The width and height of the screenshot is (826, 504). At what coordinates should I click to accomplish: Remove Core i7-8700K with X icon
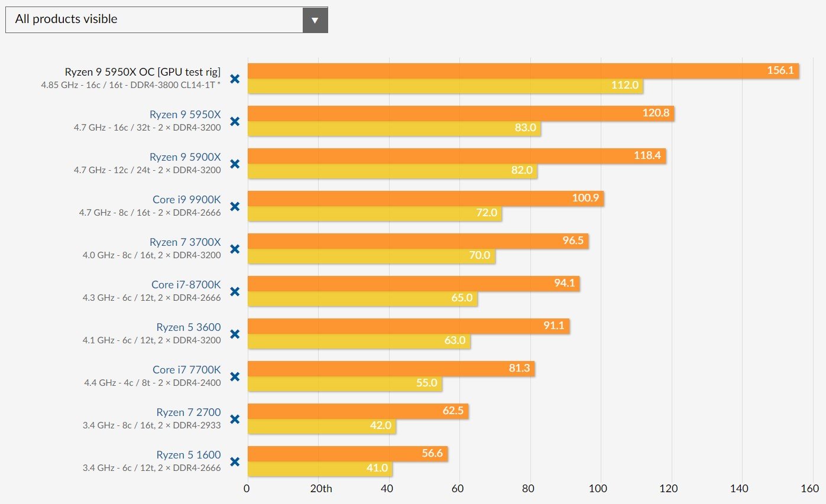coord(235,291)
